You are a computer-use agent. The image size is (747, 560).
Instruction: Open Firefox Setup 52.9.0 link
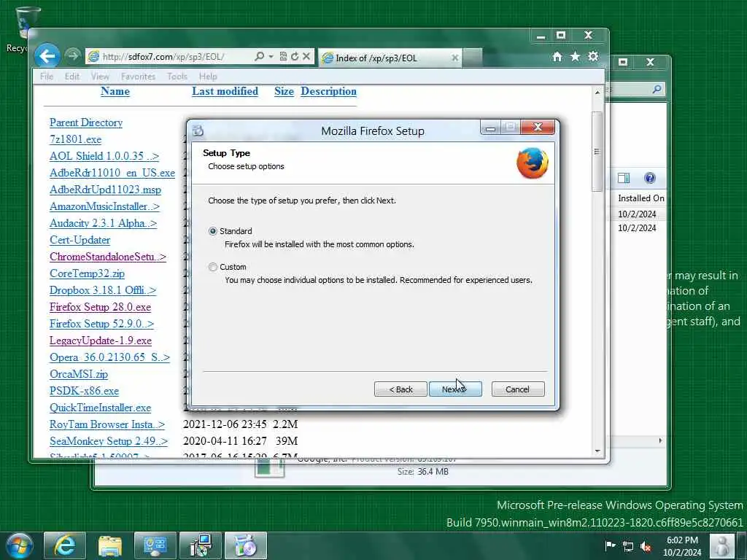pos(101,324)
